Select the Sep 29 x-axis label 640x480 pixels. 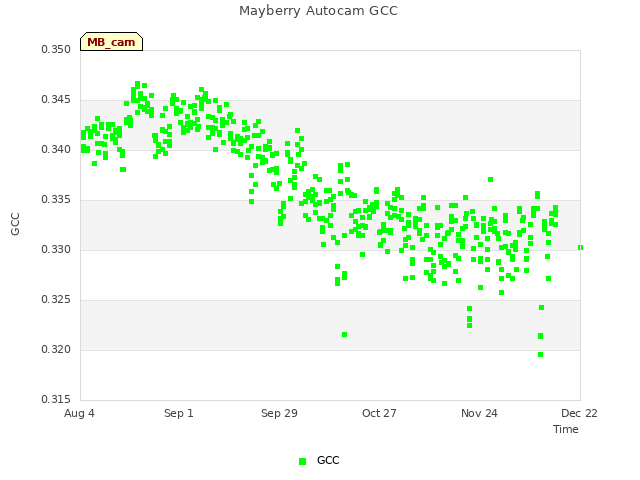(x=279, y=413)
